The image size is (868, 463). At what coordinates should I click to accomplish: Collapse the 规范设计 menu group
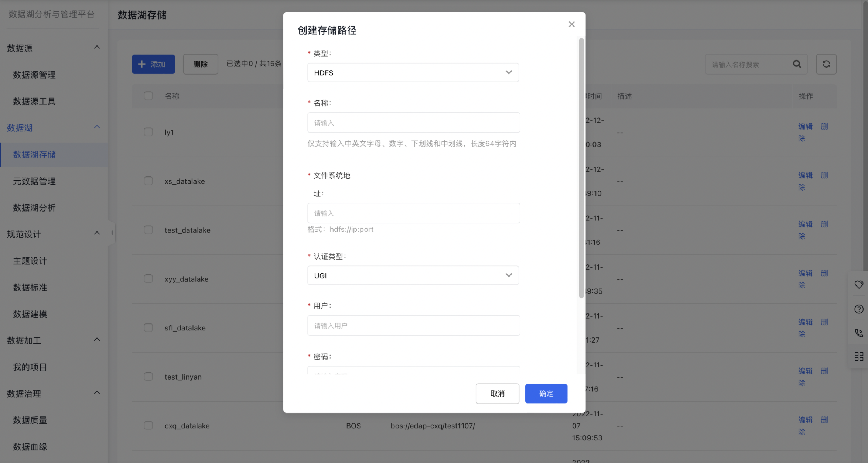click(97, 233)
